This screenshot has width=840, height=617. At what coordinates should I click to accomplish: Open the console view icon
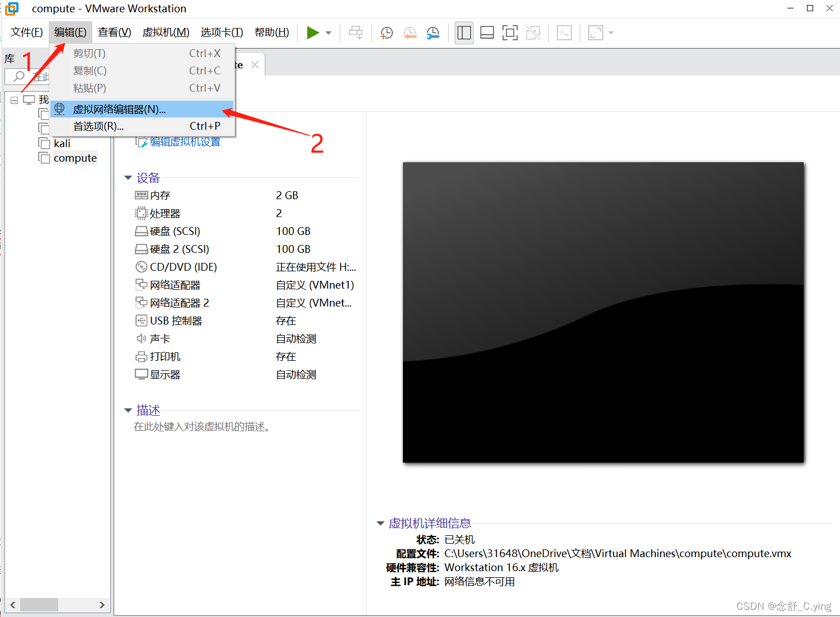[564, 33]
